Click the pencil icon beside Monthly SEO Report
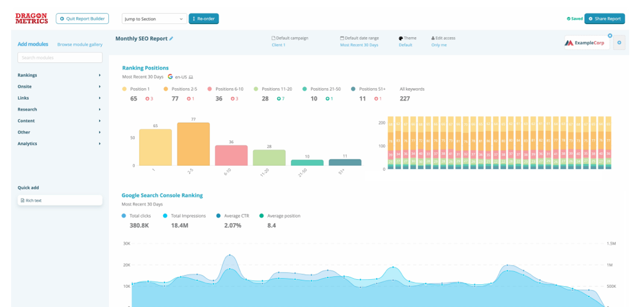The height and width of the screenshot is (307, 644). 171,38
